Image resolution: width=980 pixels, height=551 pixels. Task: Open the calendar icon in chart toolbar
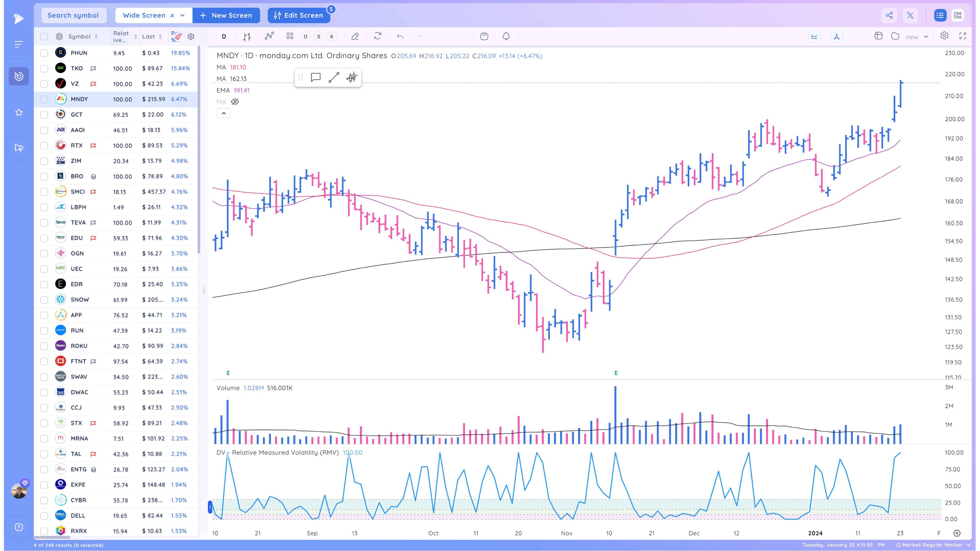(484, 36)
